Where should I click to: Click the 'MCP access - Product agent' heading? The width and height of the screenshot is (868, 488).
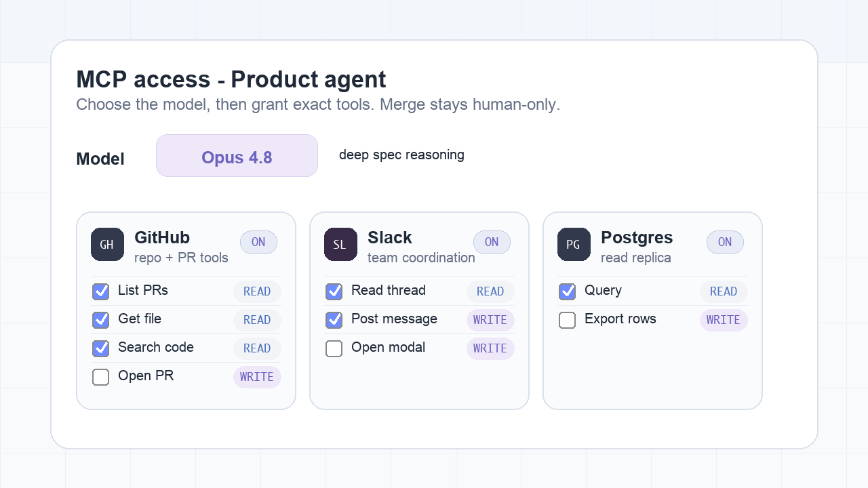(231, 79)
